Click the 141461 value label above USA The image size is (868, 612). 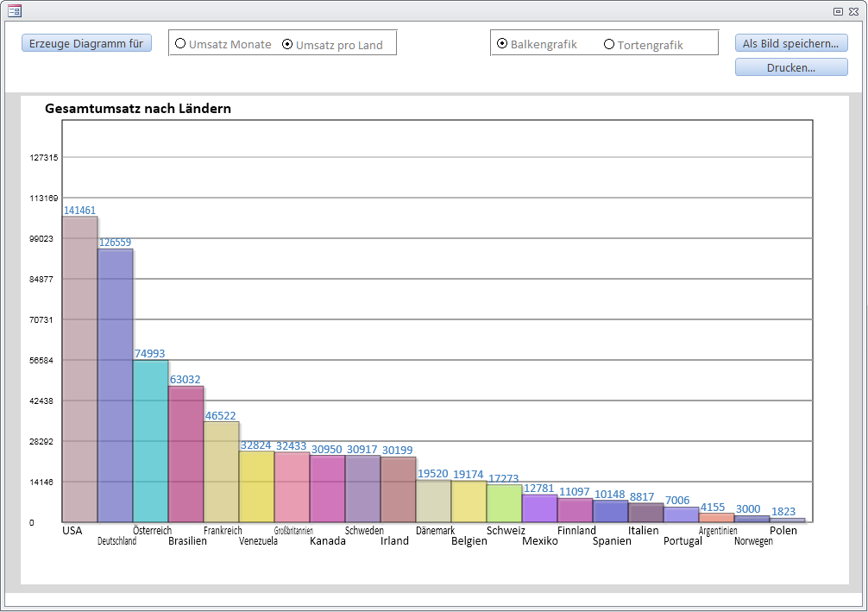tap(80, 210)
